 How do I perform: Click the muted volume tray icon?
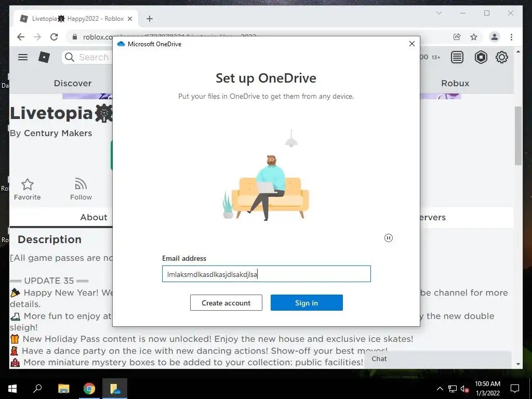point(465,389)
